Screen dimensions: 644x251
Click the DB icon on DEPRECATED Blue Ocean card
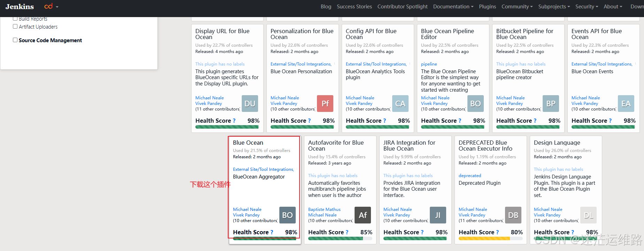[x=513, y=215]
